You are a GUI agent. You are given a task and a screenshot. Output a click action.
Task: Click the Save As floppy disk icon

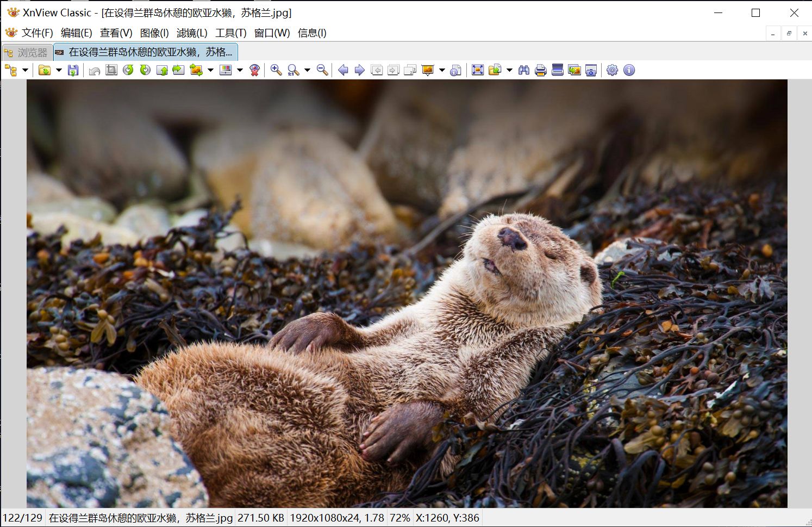tap(73, 70)
